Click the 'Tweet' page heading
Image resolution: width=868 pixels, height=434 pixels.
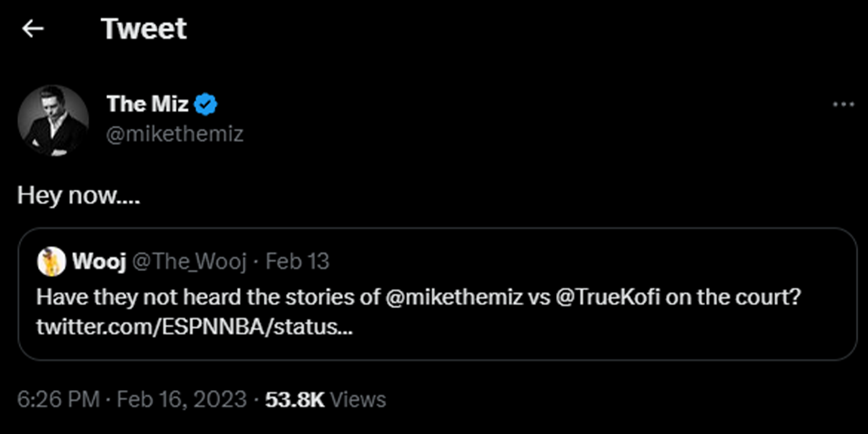(143, 29)
